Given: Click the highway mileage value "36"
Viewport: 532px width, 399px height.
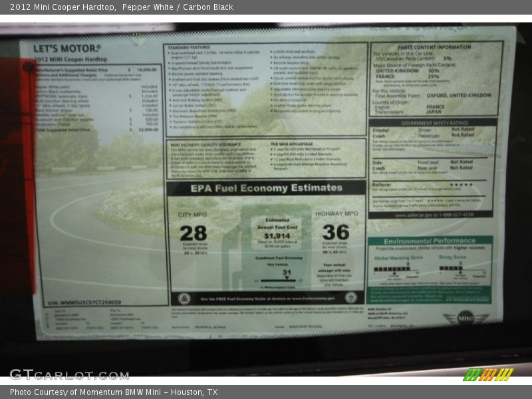Looking at the screenshot, I should coord(336,232).
